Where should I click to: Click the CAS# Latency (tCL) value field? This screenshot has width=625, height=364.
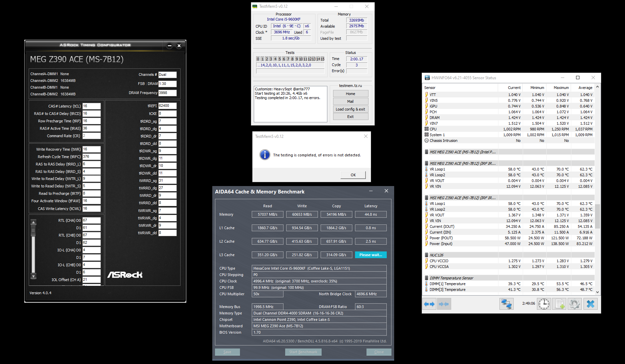pyautogui.click(x=91, y=106)
